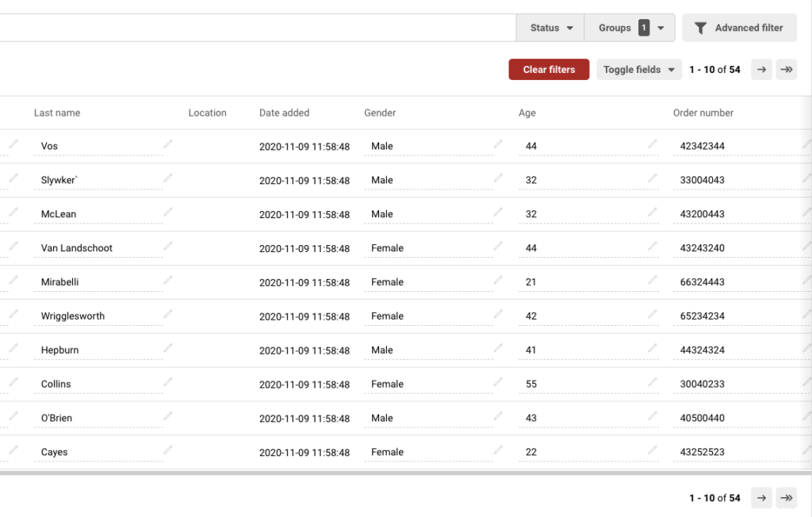Click pencil icon for Vos gender field
812x517 pixels.
[x=498, y=144]
